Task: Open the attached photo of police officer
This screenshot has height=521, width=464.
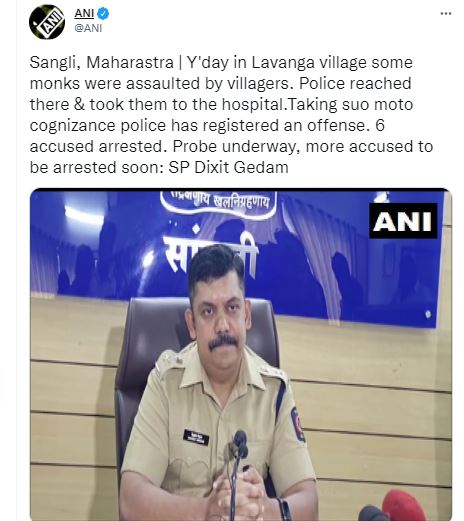Action: 241,354
